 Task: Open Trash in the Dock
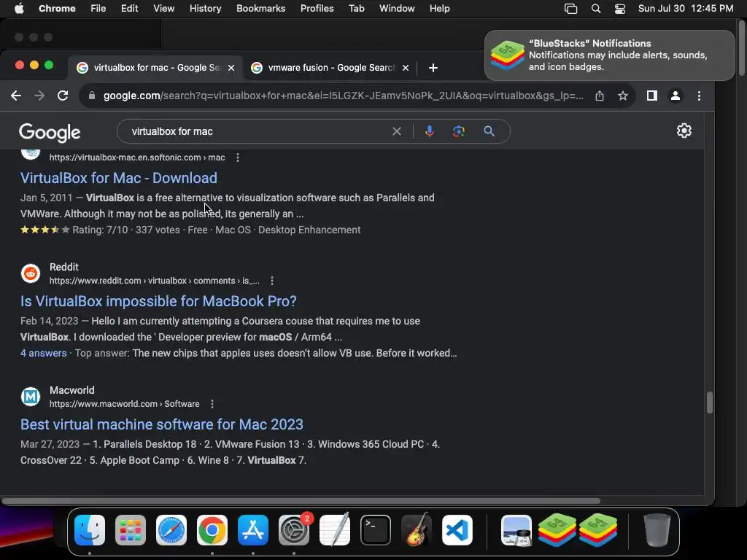click(x=657, y=530)
